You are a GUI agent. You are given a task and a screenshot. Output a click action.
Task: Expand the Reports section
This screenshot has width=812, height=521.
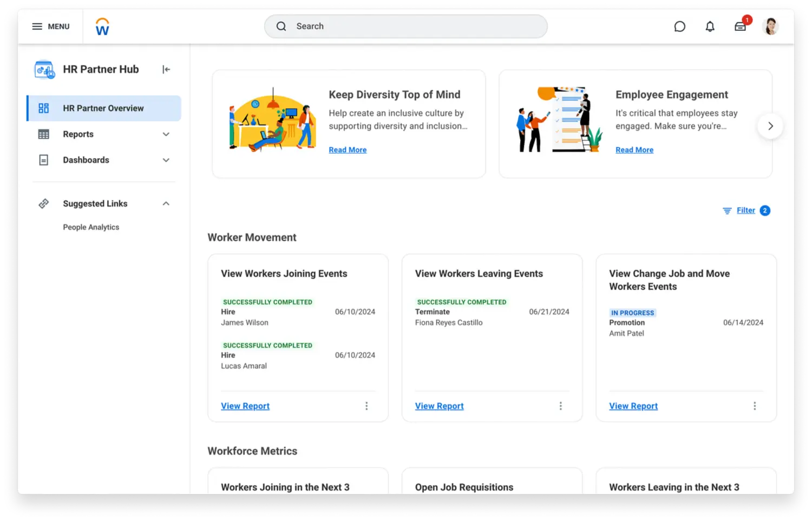[x=166, y=134]
